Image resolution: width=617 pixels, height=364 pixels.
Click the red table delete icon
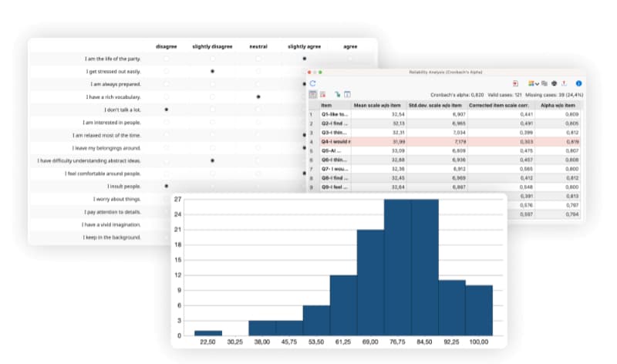322,94
